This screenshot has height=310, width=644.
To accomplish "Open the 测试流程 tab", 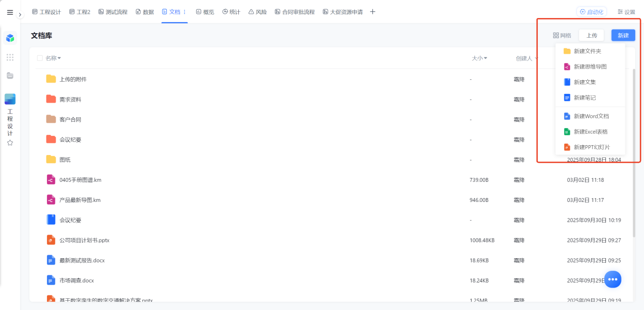I will click(x=113, y=12).
